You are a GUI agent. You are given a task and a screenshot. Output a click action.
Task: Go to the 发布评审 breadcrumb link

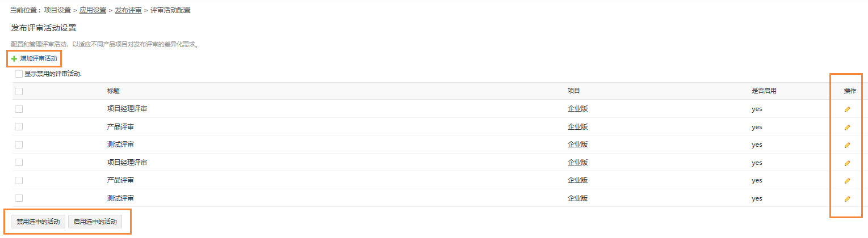point(128,10)
